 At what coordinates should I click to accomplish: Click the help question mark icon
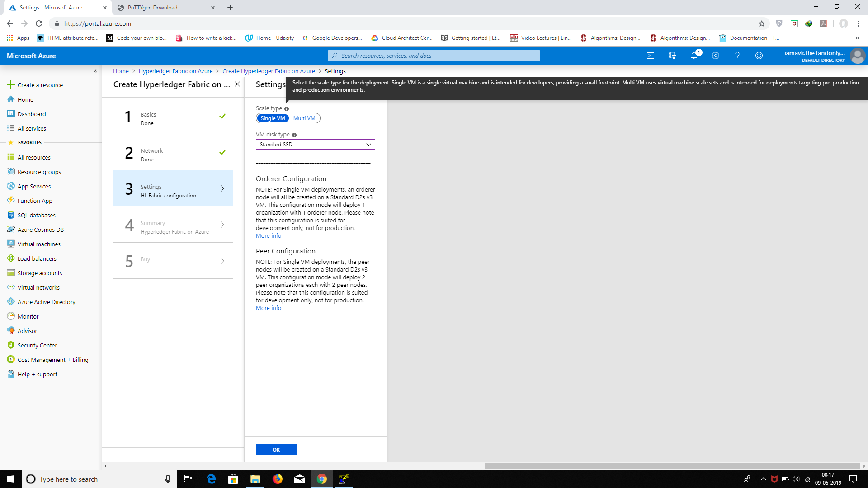tap(737, 56)
